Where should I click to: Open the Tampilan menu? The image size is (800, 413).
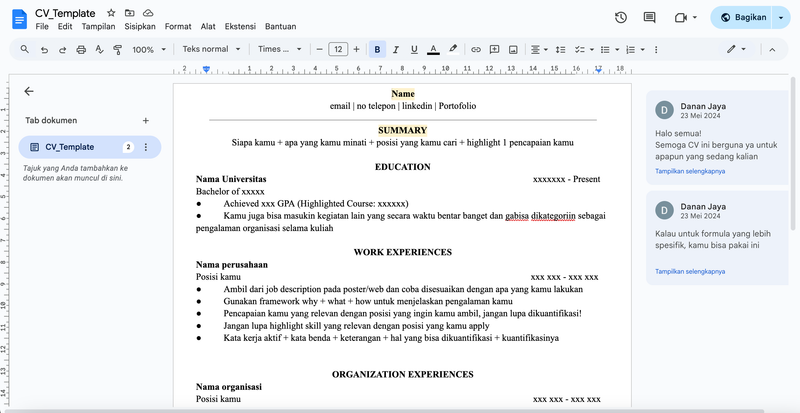(x=98, y=27)
